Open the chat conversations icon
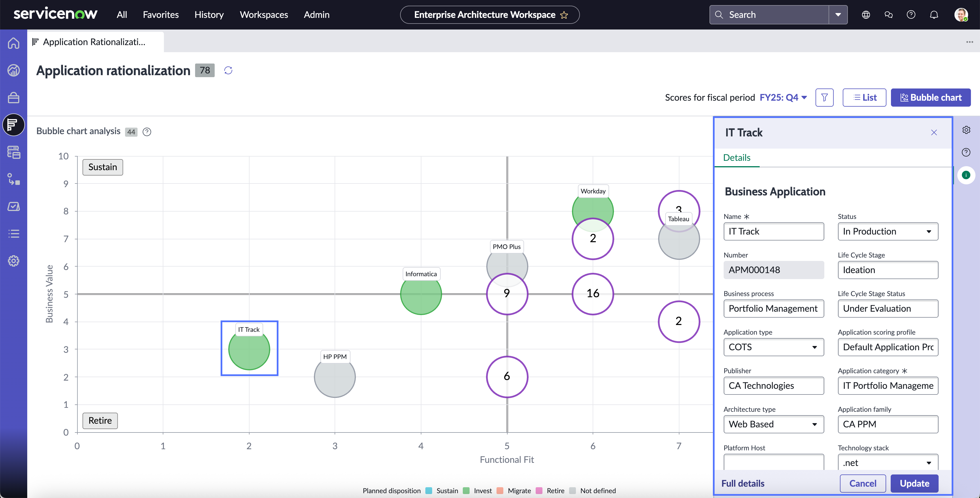Screen dimensions: 980x498 pos(889,15)
